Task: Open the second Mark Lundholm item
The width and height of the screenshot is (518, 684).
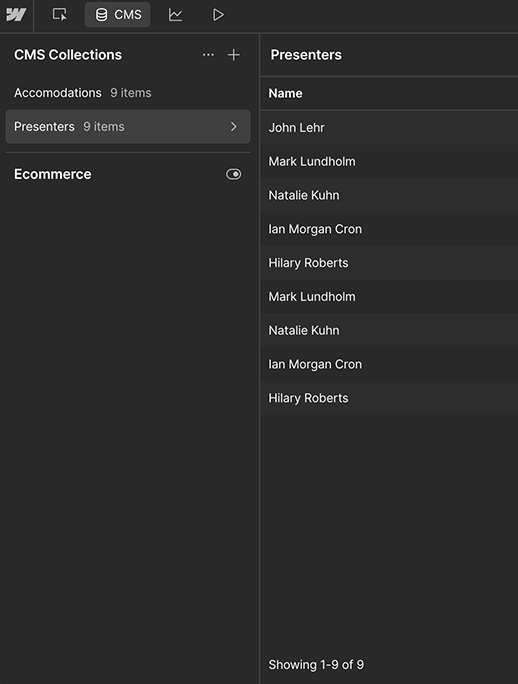Action: [x=389, y=297]
